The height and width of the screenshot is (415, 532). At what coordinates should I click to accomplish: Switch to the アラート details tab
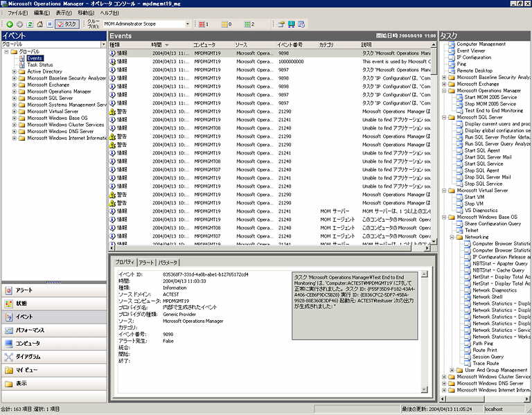click(147, 263)
